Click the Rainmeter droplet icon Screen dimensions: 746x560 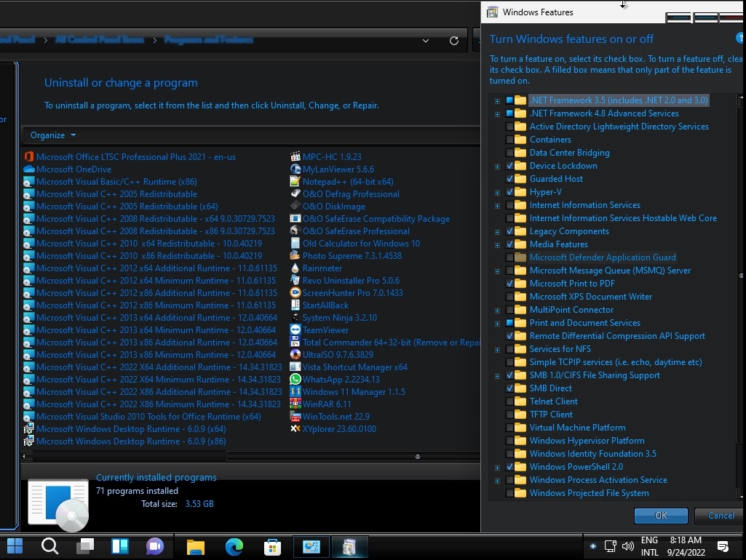click(x=295, y=268)
